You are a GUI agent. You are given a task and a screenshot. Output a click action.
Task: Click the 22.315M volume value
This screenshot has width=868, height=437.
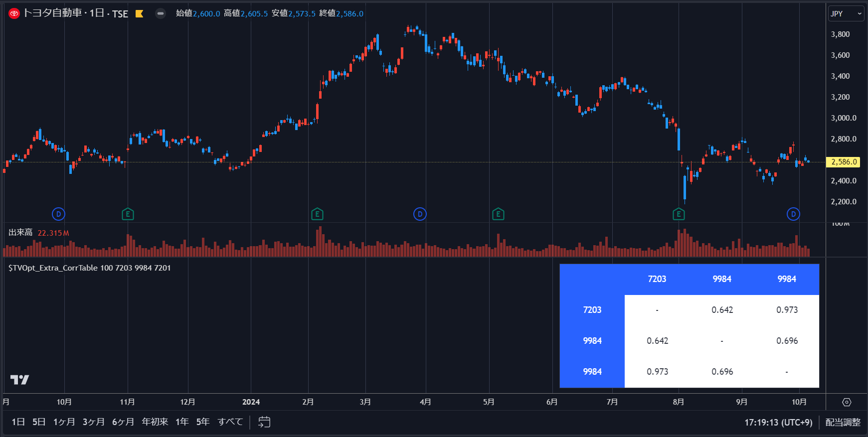coord(53,233)
